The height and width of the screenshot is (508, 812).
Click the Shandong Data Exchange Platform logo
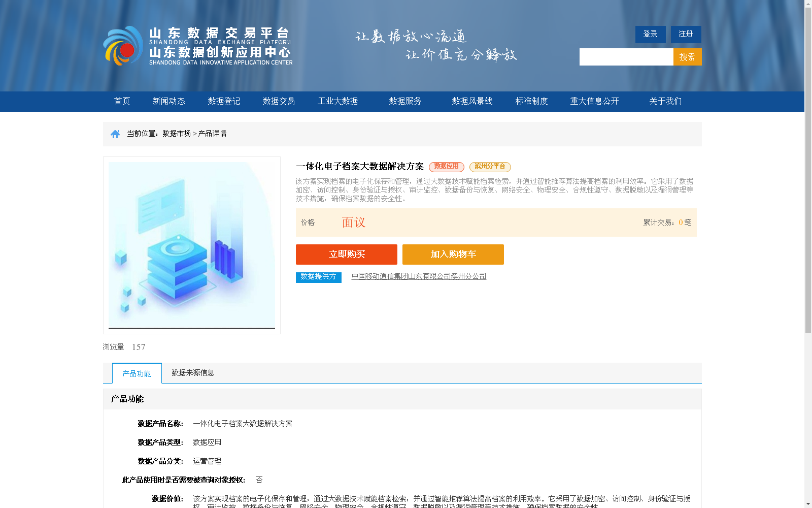(198, 46)
